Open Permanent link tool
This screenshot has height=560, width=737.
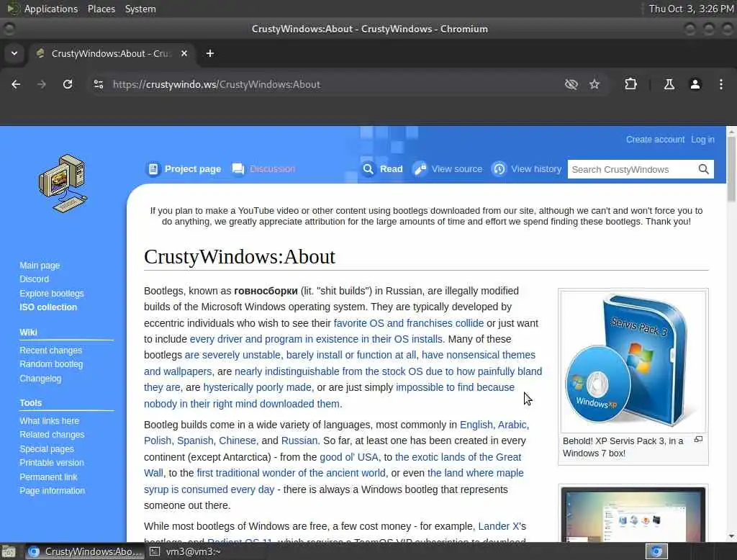pyautogui.click(x=48, y=477)
